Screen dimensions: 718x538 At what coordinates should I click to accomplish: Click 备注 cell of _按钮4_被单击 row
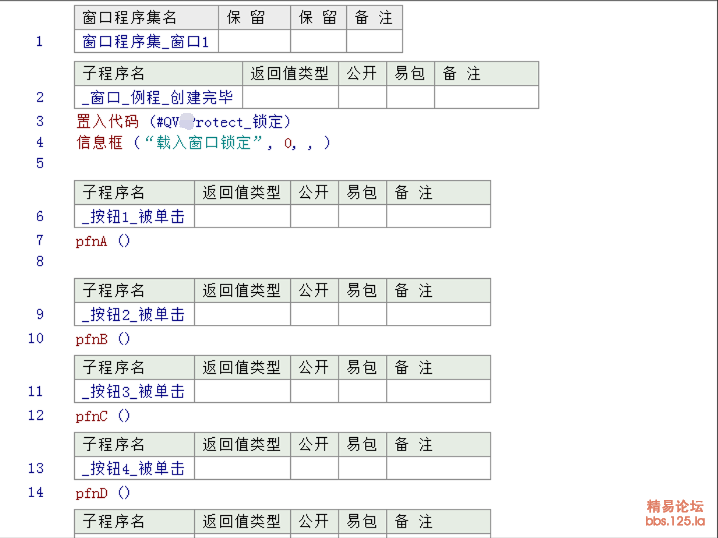click(x=438, y=468)
